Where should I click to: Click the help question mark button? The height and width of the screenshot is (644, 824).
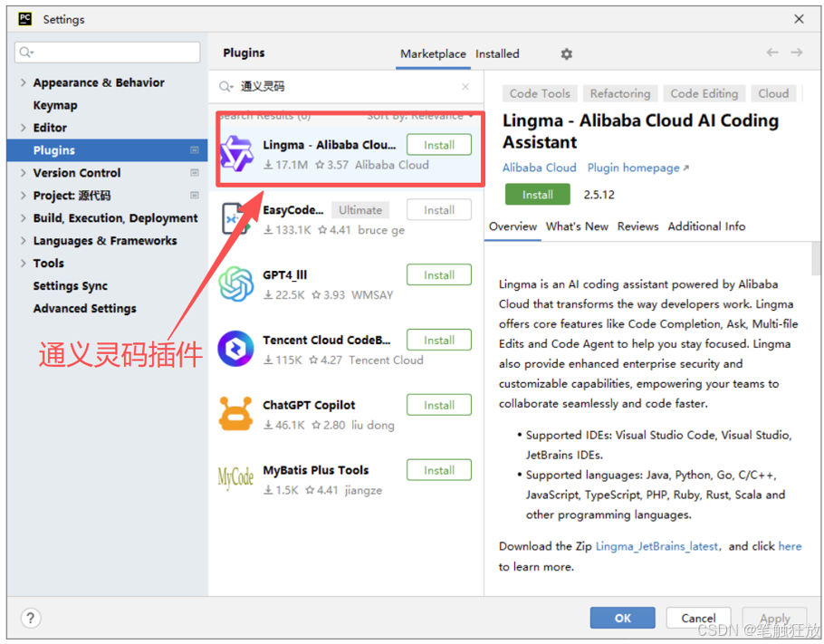[31, 618]
